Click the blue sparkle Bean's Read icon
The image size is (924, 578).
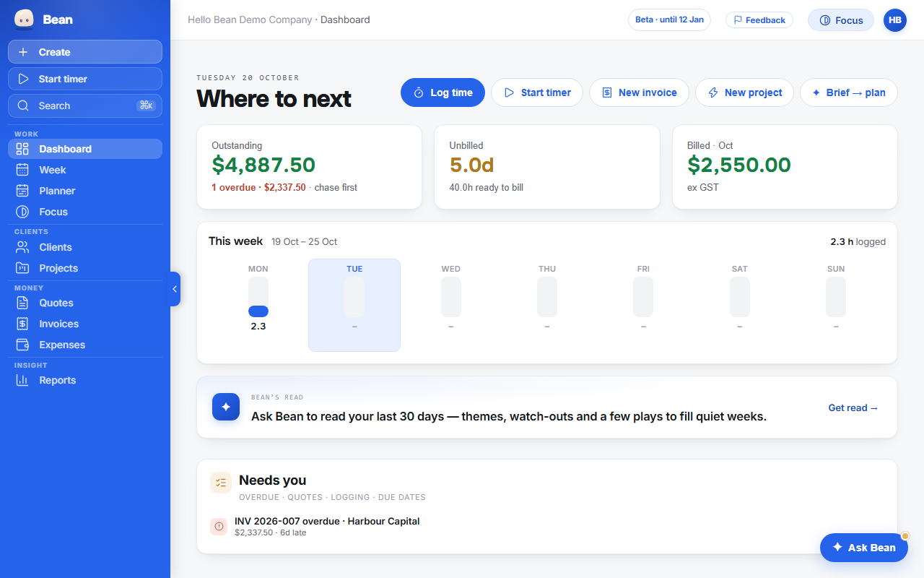pos(226,407)
